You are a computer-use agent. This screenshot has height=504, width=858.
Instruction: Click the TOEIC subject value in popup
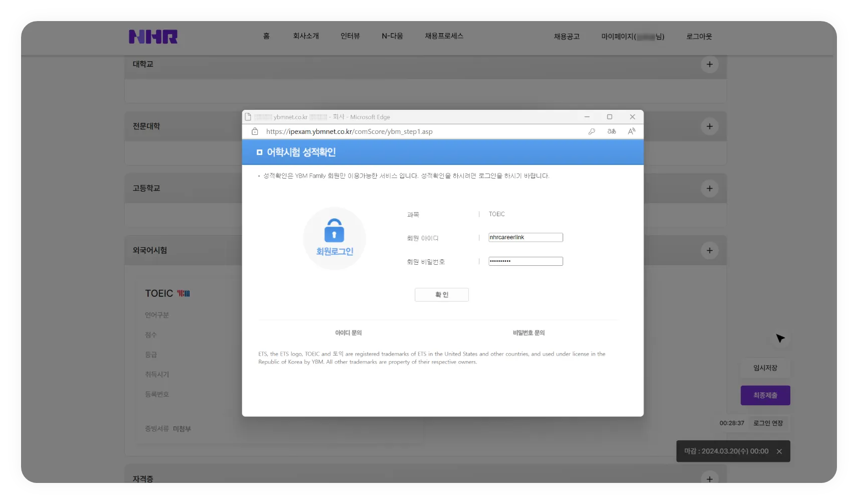pos(497,214)
